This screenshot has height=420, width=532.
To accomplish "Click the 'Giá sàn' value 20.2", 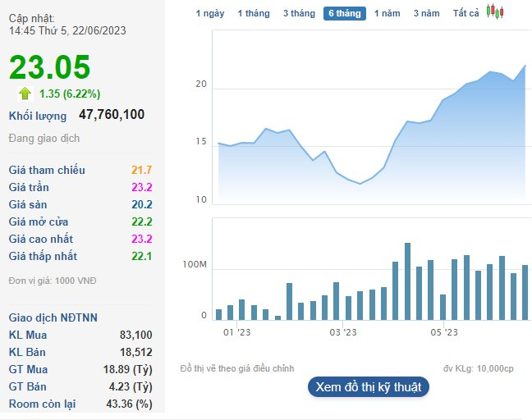I will tap(142, 204).
